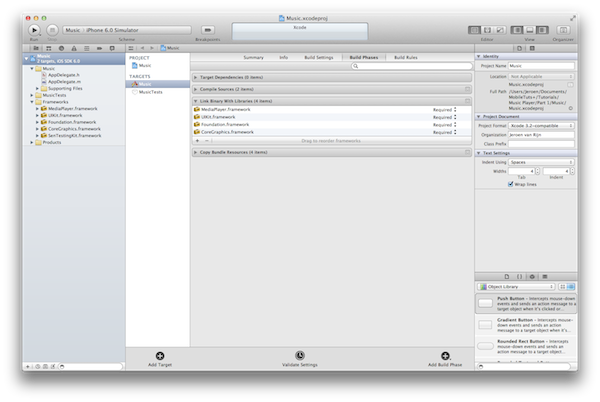Image resolution: width=600 pixels, height=402 pixels.
Task: Open the Build Settings tab
Action: (x=319, y=57)
